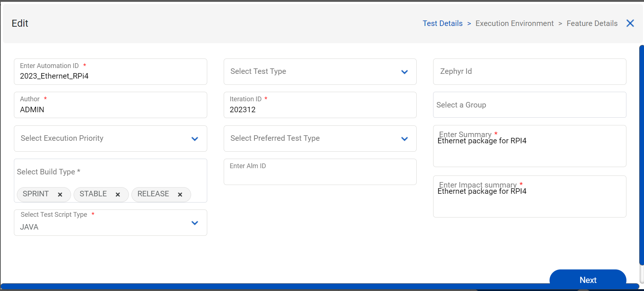The image size is (644, 291).
Task: Click the Enter Automation ID field
Action: click(x=110, y=76)
